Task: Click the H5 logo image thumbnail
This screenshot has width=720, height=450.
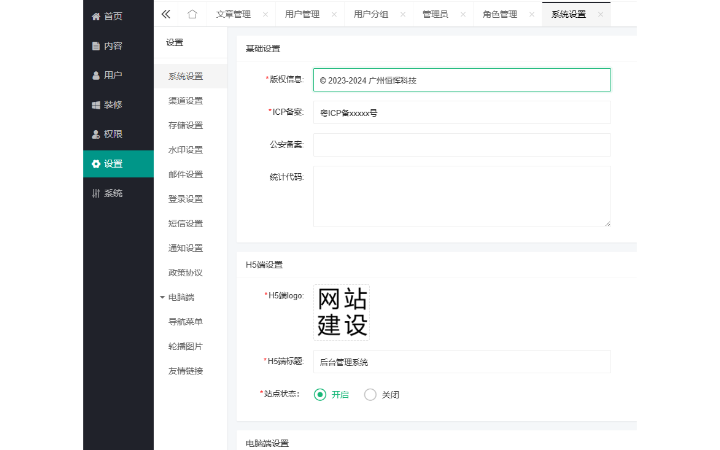Action: point(342,312)
